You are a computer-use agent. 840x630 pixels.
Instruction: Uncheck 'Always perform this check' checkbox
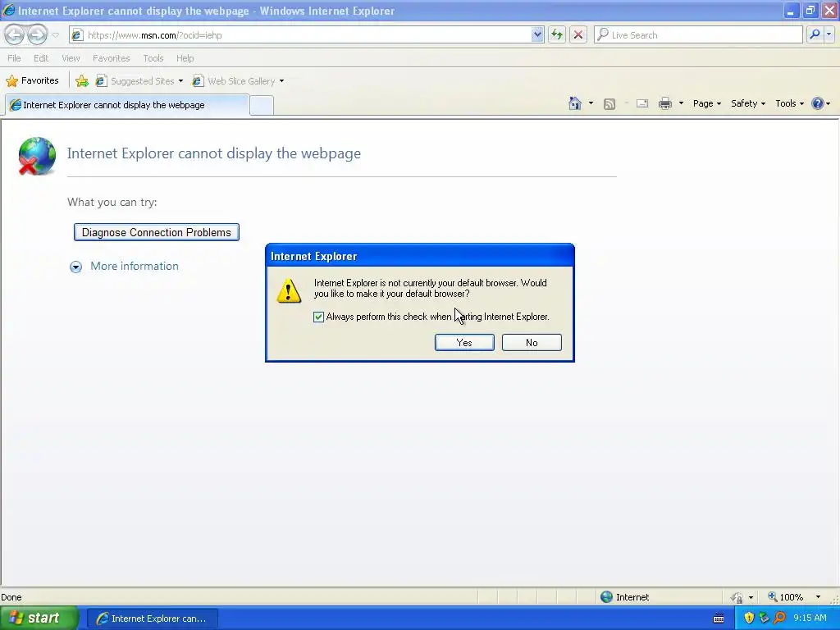[319, 317]
